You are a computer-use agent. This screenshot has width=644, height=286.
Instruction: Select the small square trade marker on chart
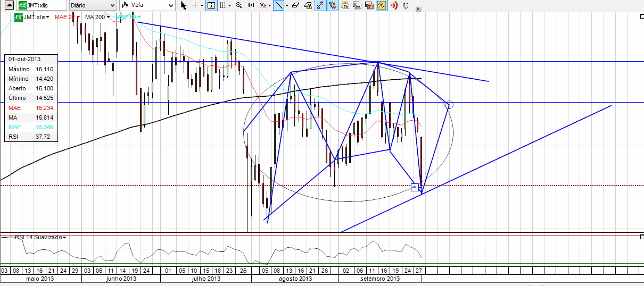click(x=415, y=187)
